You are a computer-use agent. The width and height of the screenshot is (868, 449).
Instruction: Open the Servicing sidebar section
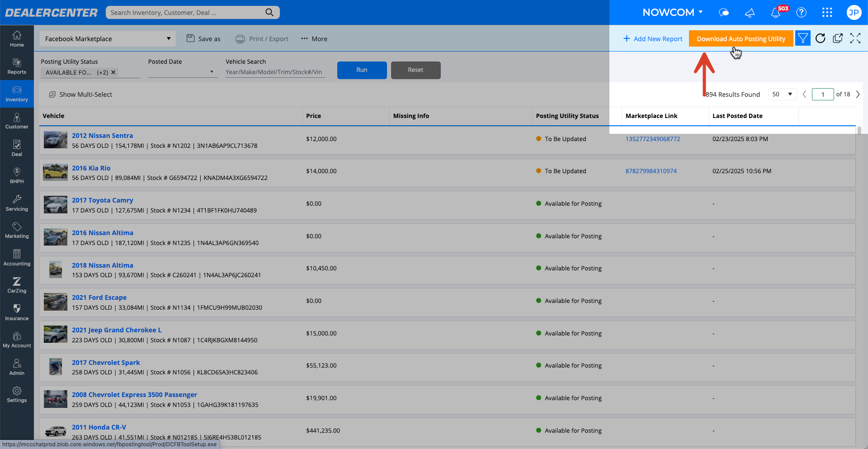tap(17, 203)
